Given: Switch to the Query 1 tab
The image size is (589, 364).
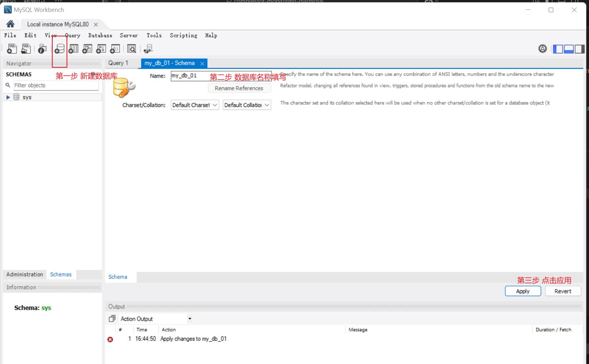Looking at the screenshot, I should point(118,63).
